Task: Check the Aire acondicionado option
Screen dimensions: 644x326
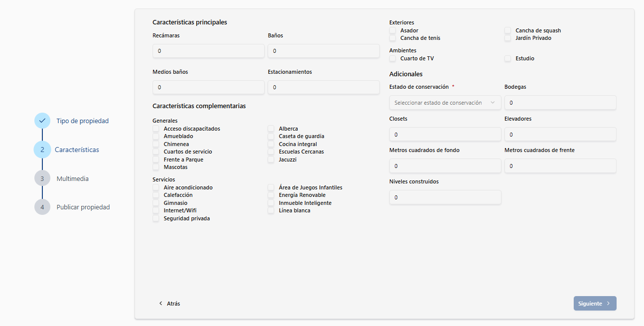Action: point(156,187)
